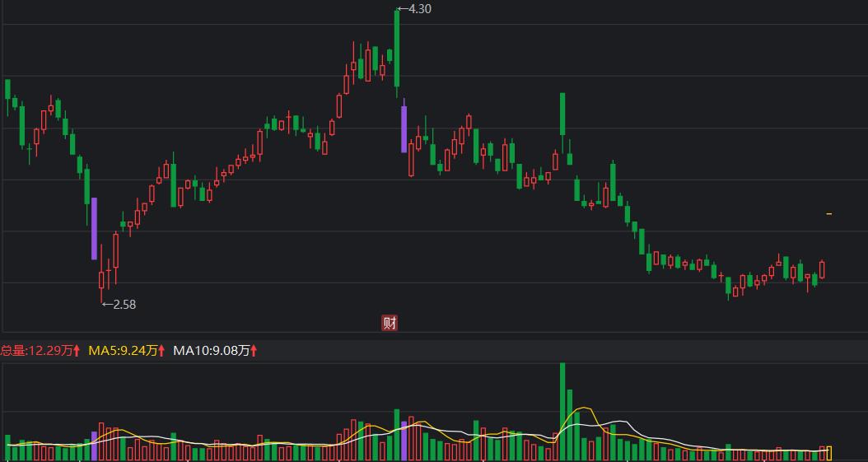Select the MA10:9.08万 indicator label

pos(212,350)
